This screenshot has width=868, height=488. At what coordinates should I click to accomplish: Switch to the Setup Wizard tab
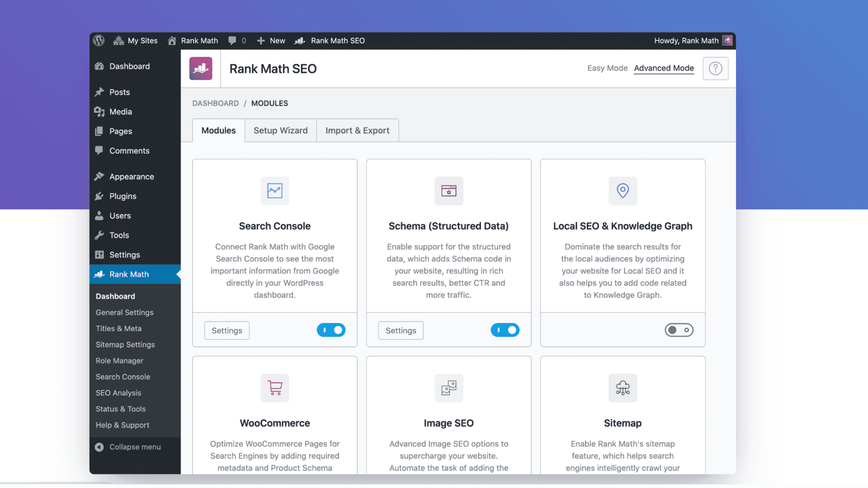coord(280,131)
